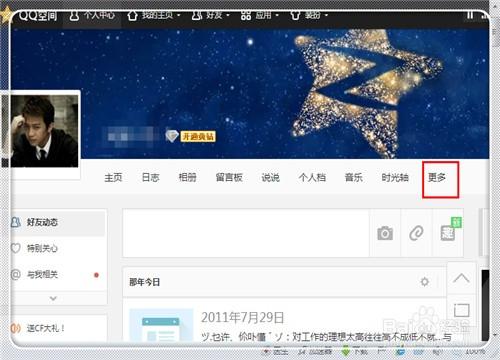Screen dimensions: 500x360
Task: Open the 2011年7月29日 entry thumbnail
Action: coord(161,325)
